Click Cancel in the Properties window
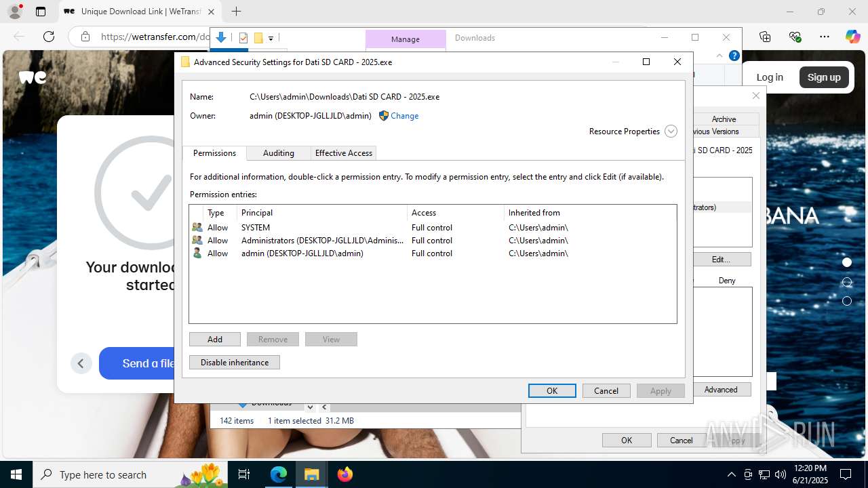 682,441
